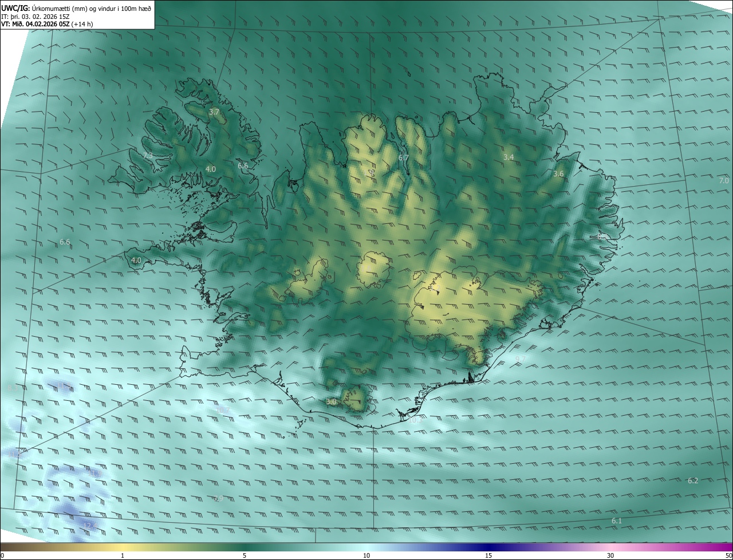Click the 3.6 value label on the map
The image size is (733, 560).
558,173
